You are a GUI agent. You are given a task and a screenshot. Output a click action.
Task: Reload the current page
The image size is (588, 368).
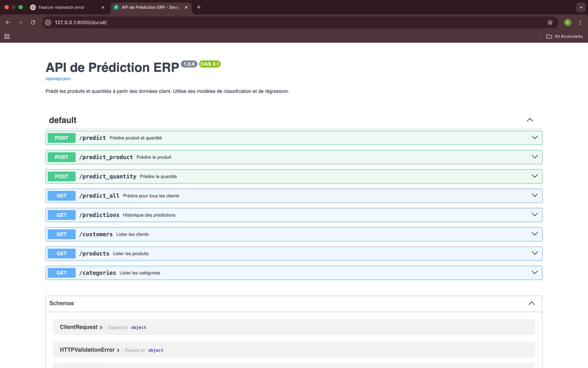(x=33, y=22)
